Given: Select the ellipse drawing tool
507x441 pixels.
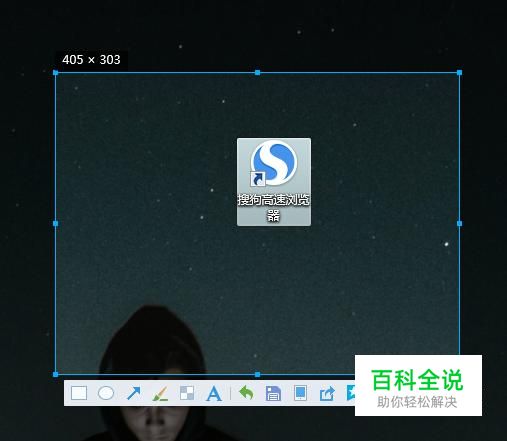Looking at the screenshot, I should point(106,393).
